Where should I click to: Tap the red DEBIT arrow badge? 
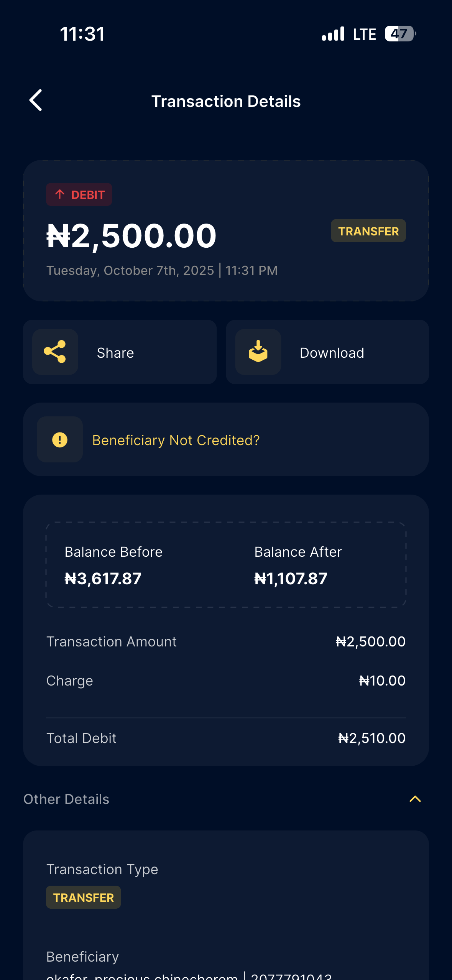[79, 195]
